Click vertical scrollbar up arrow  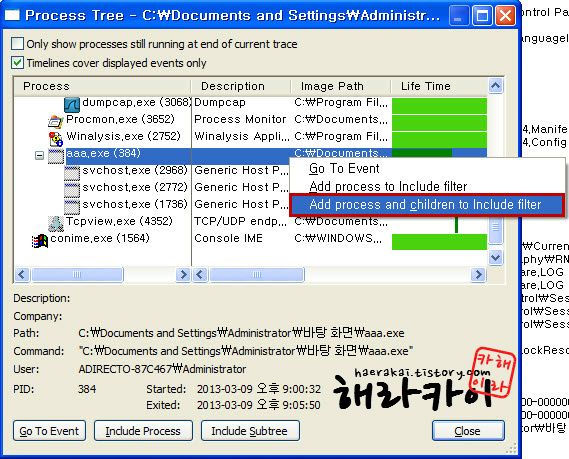pos(496,86)
